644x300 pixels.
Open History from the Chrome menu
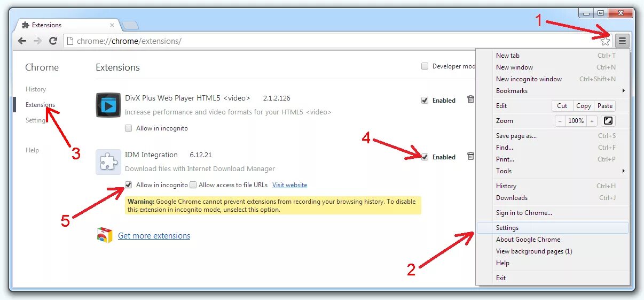(553, 186)
